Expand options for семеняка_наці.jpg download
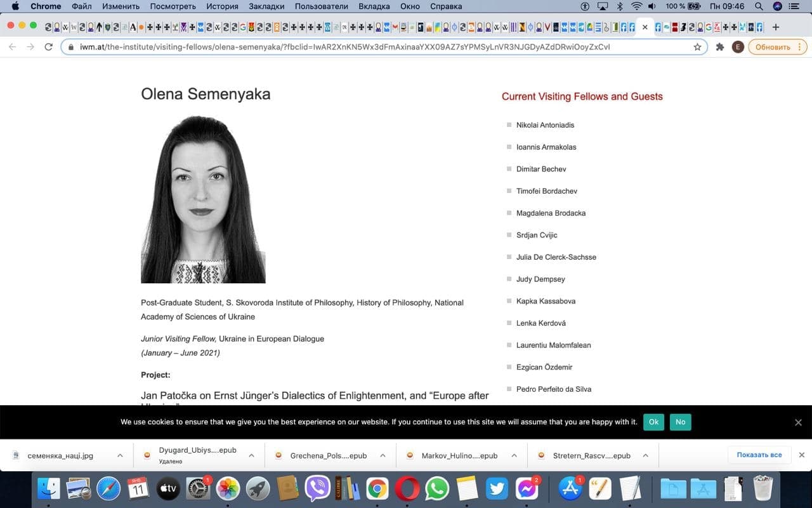The height and width of the screenshot is (508, 812). [x=120, y=455]
